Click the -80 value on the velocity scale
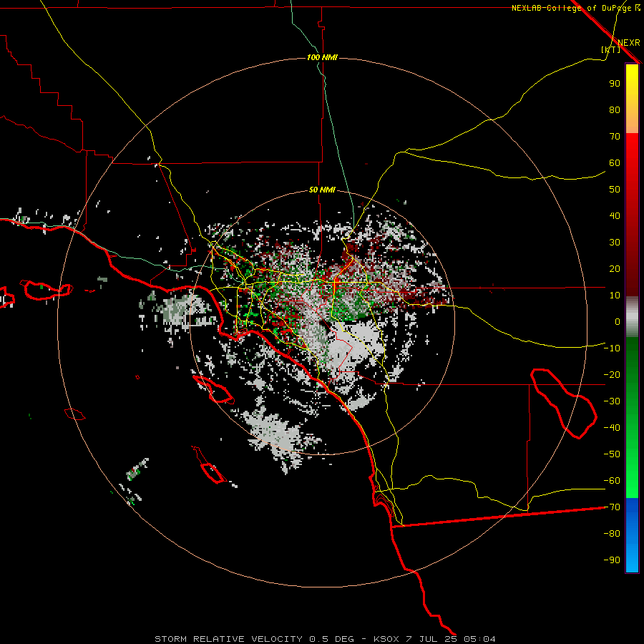This screenshot has width=644, height=644. (x=612, y=534)
